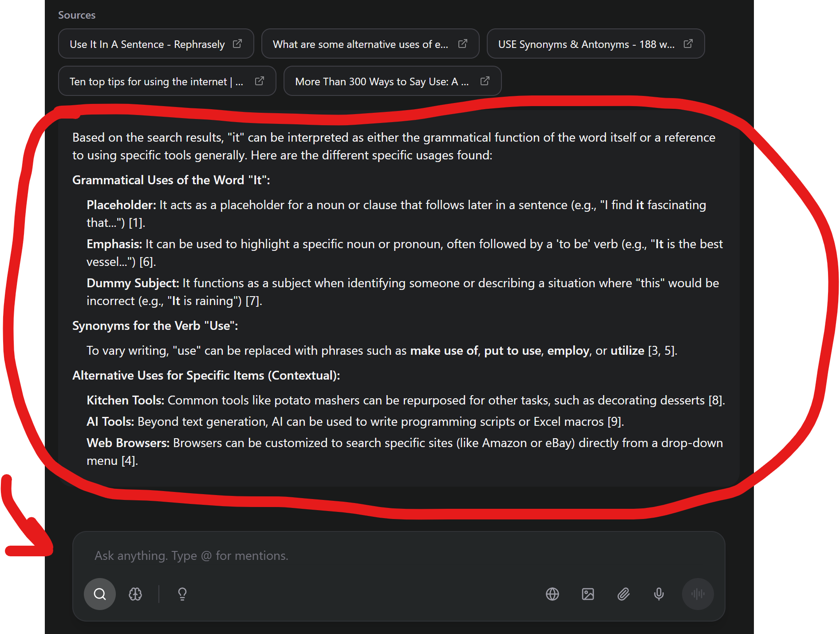840x634 pixels.
Task: Click external link icon on Ten tips source
Action: point(260,81)
